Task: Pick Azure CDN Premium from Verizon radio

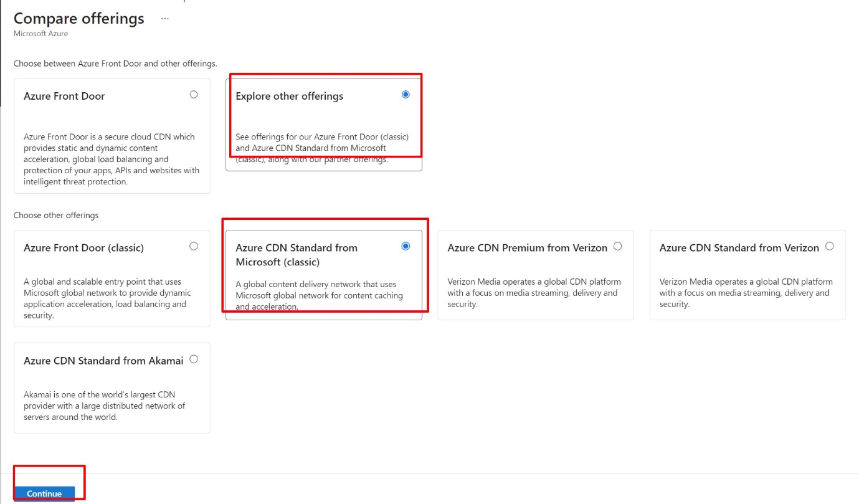Action: (617, 246)
